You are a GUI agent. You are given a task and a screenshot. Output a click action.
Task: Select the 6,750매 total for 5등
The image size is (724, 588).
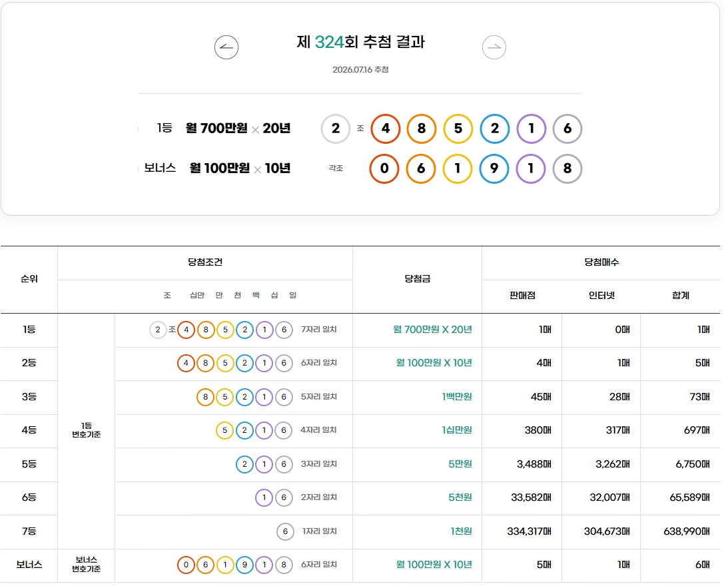[x=693, y=464]
